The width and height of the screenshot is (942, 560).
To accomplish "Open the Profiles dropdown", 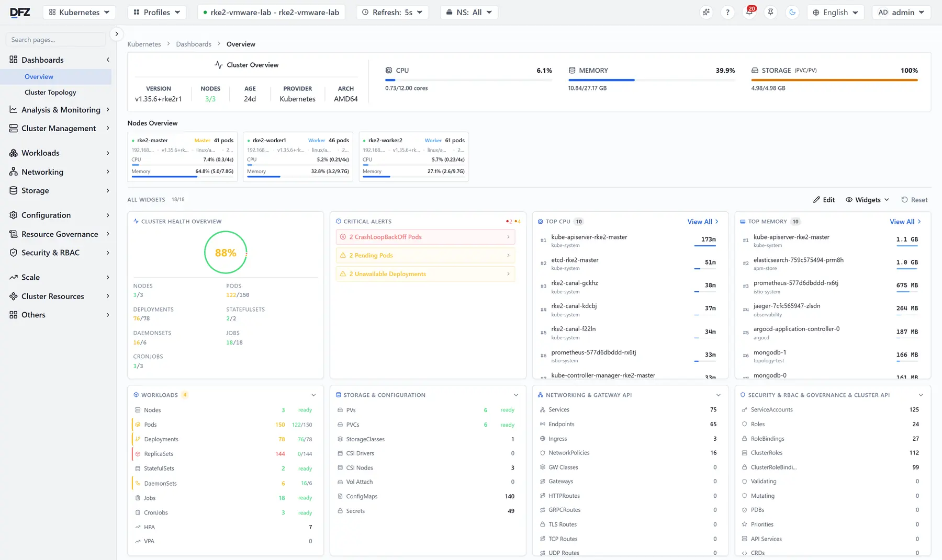I will [x=157, y=12].
